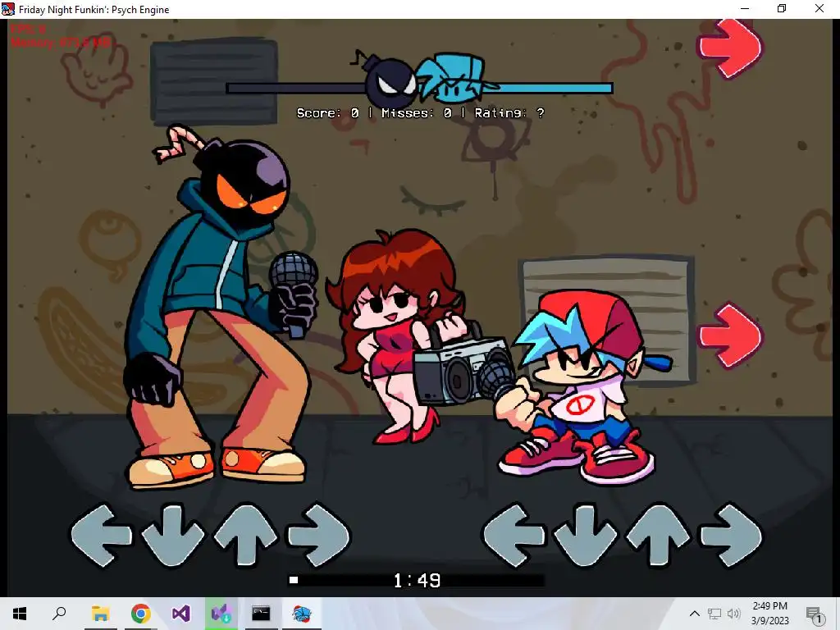Open the volume control tray icon
The image size is (840, 630).
coord(733,614)
